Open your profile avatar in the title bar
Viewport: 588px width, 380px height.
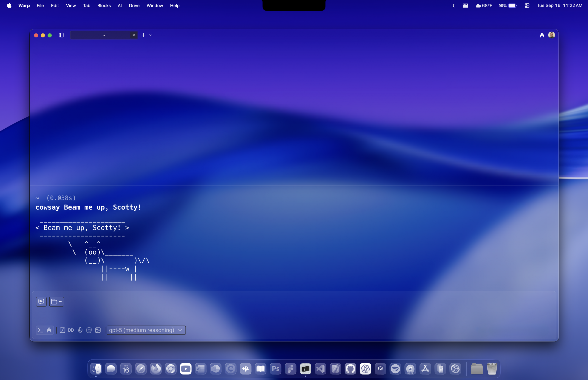pyautogui.click(x=552, y=35)
